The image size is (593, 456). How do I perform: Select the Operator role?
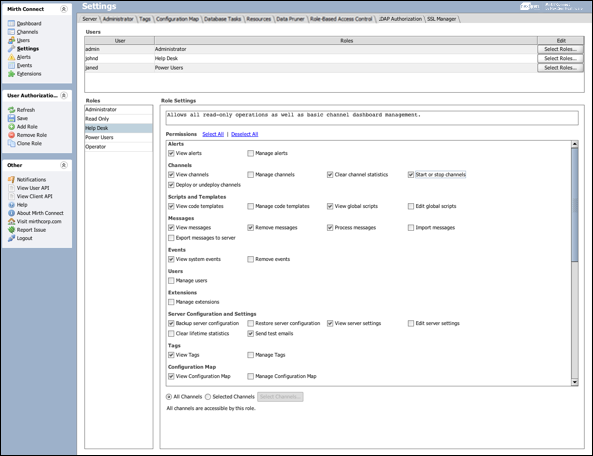119,147
